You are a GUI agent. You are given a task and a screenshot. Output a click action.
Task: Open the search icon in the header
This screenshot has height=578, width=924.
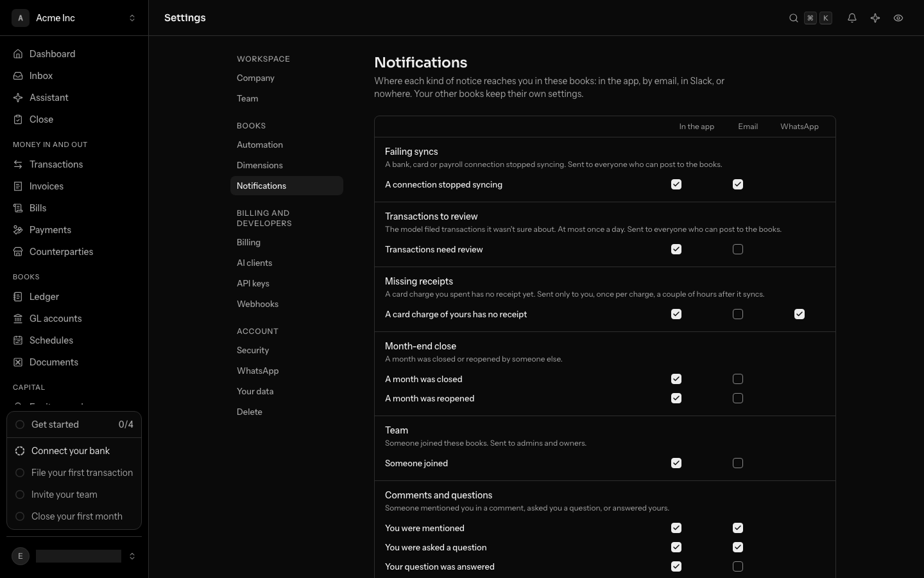(x=794, y=18)
